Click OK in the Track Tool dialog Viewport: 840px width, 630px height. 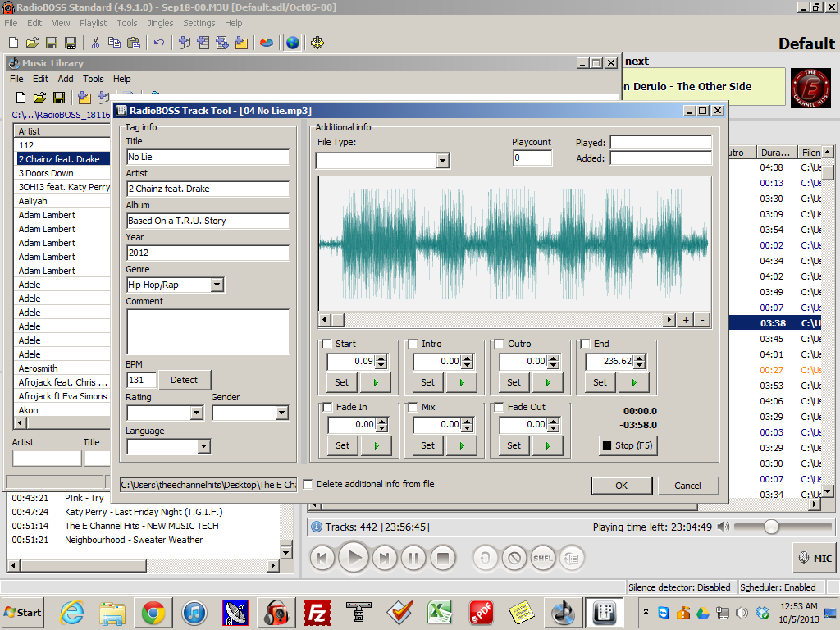click(x=622, y=486)
